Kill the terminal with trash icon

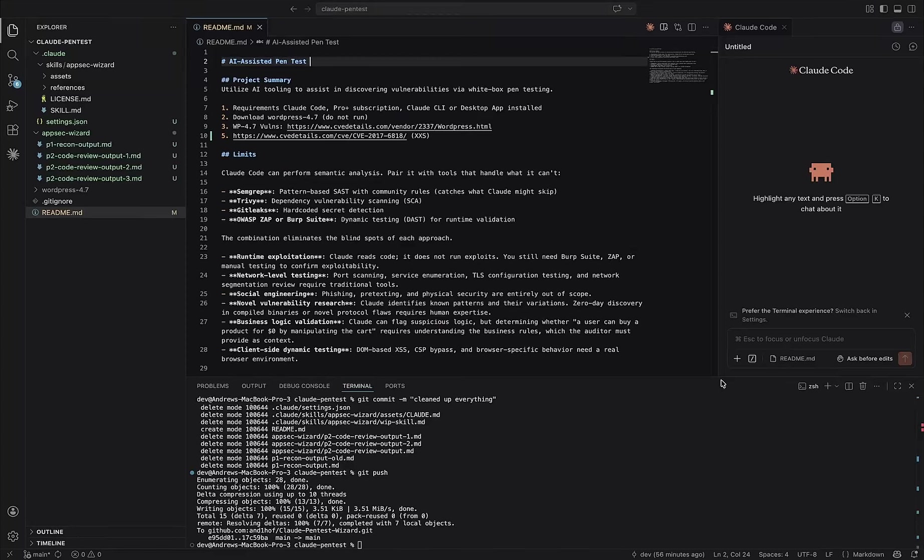(x=863, y=386)
